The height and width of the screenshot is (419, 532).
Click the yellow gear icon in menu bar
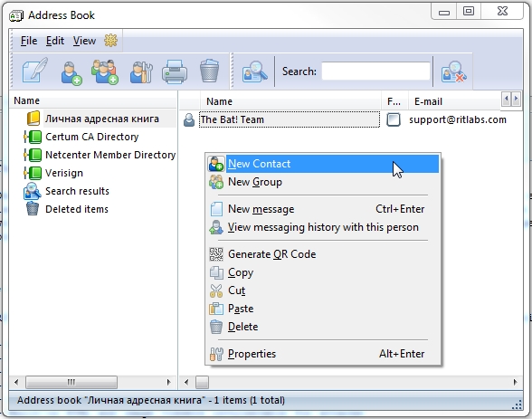tap(110, 41)
